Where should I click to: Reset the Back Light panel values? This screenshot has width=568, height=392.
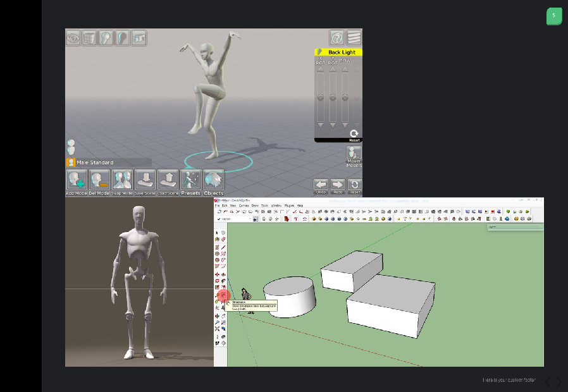click(x=354, y=135)
